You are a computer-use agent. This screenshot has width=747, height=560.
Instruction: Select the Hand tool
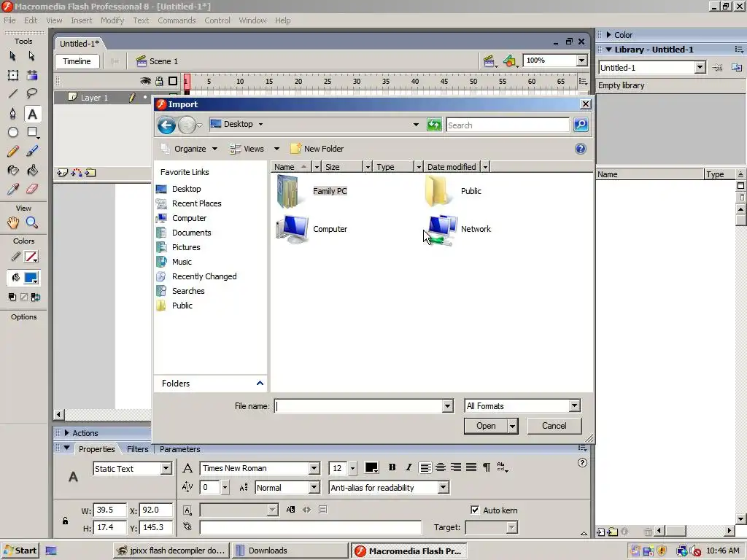pyautogui.click(x=13, y=222)
